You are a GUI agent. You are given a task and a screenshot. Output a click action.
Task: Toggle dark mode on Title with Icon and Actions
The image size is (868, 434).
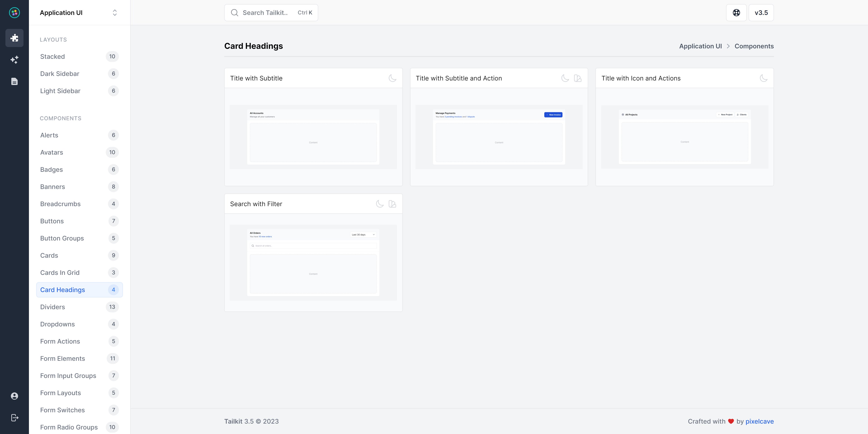tap(763, 78)
